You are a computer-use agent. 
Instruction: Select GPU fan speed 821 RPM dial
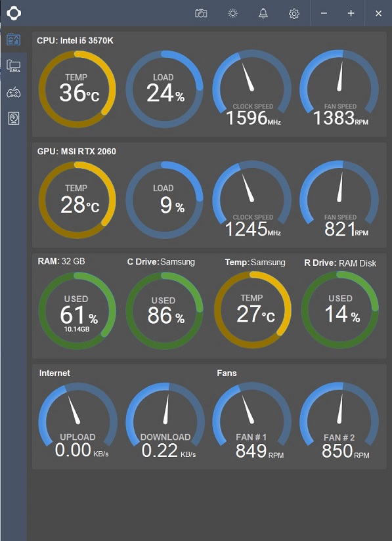click(339, 199)
